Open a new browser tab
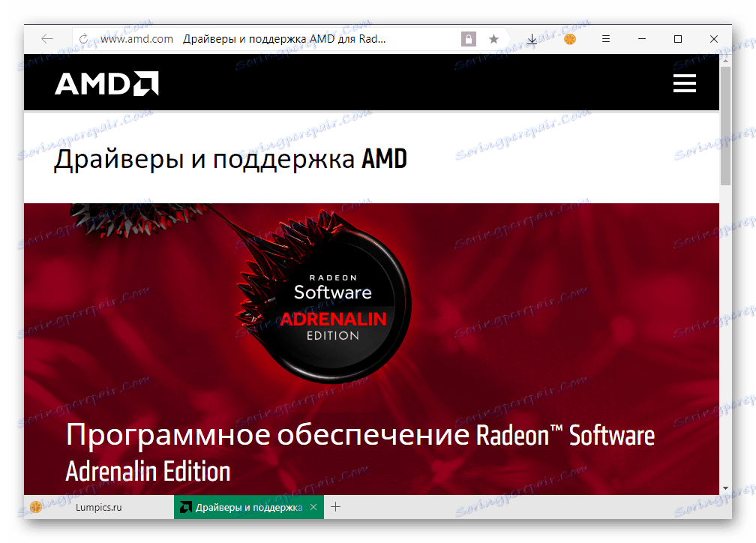 click(x=335, y=507)
